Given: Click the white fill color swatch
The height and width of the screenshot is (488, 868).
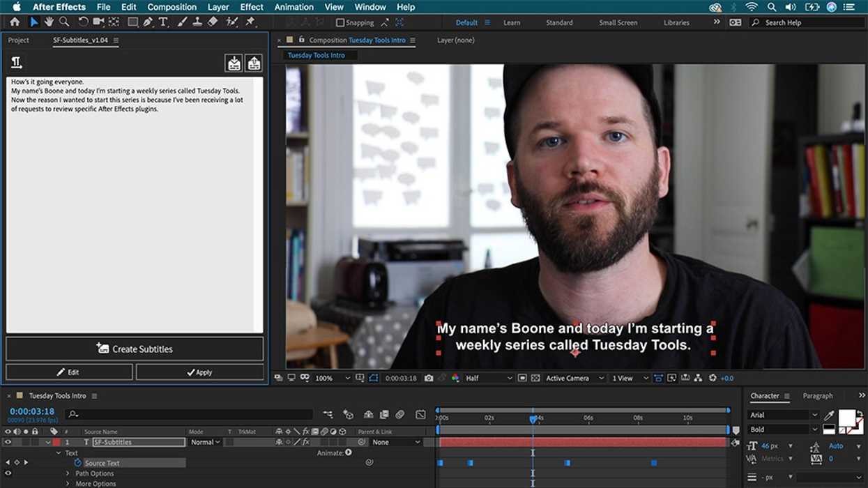Looking at the screenshot, I should pos(846,417).
